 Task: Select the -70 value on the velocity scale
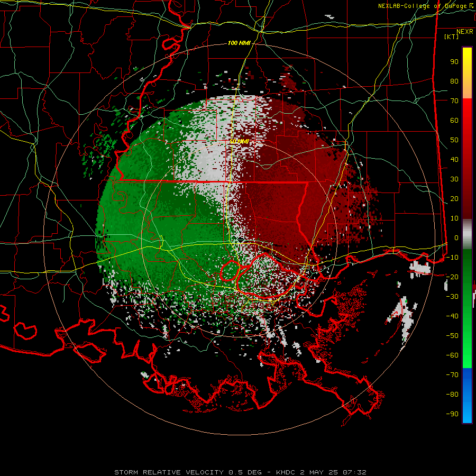point(452,374)
